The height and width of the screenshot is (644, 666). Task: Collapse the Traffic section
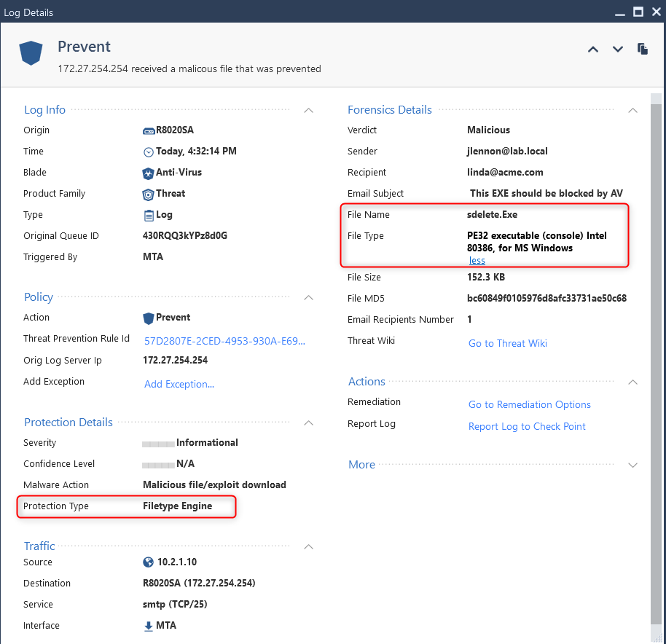pyautogui.click(x=309, y=547)
